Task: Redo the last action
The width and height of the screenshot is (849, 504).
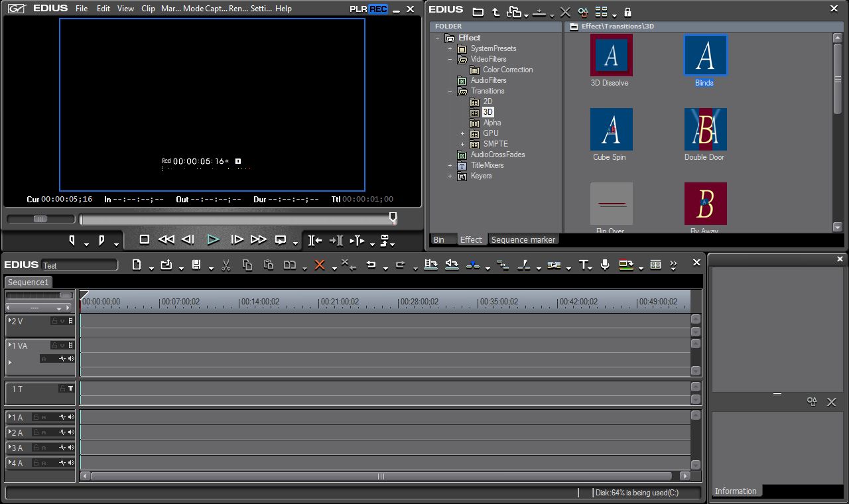Action: 400,265
